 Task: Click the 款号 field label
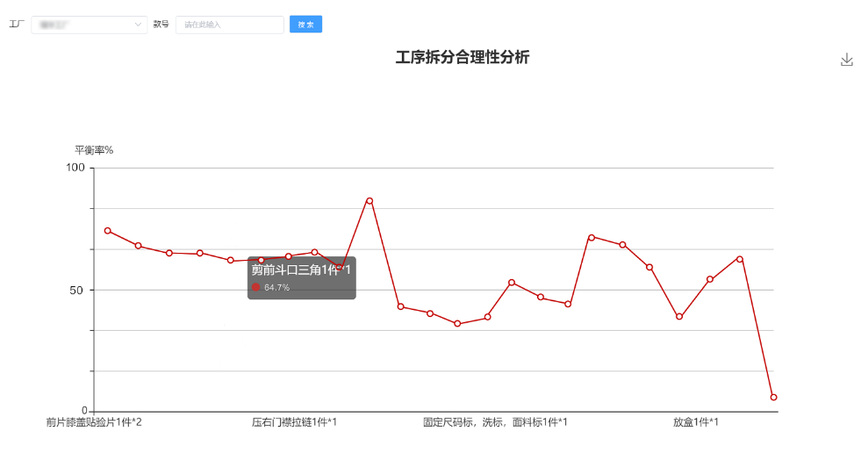click(161, 25)
